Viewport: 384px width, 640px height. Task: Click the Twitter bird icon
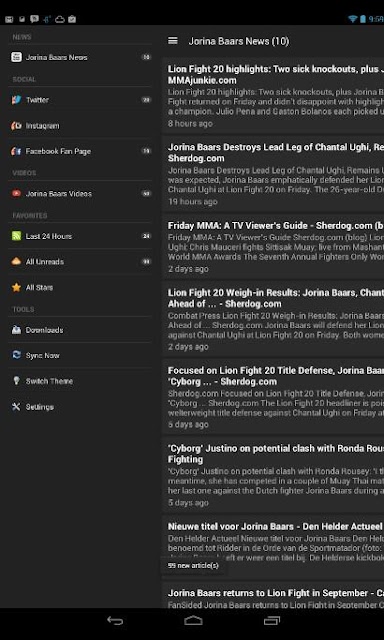pos(16,100)
